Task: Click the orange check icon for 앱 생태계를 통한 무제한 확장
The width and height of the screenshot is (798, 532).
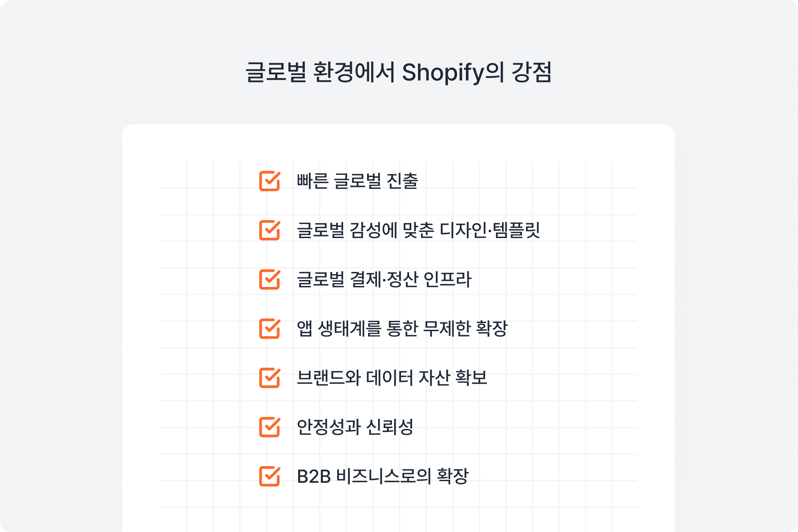Action: click(270, 329)
